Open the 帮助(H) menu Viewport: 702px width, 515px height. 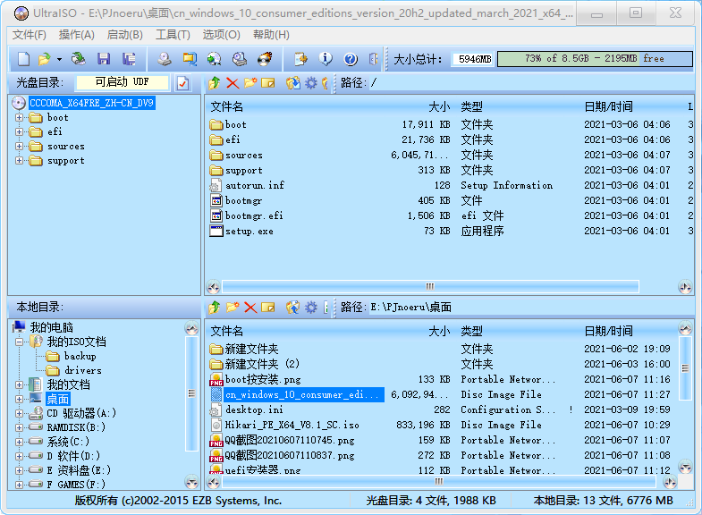271,34
